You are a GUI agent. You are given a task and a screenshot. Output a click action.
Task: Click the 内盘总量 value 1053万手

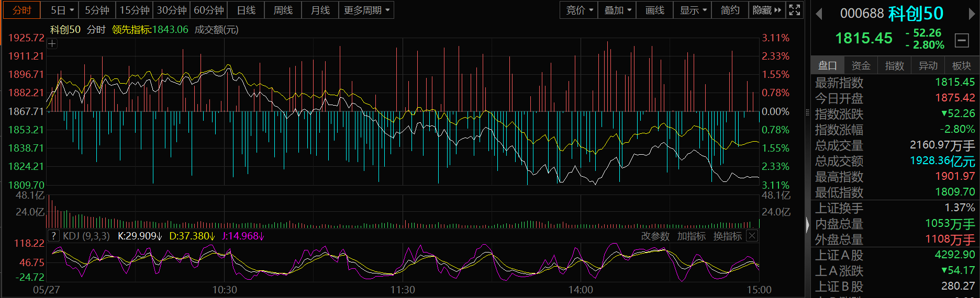pos(950,223)
